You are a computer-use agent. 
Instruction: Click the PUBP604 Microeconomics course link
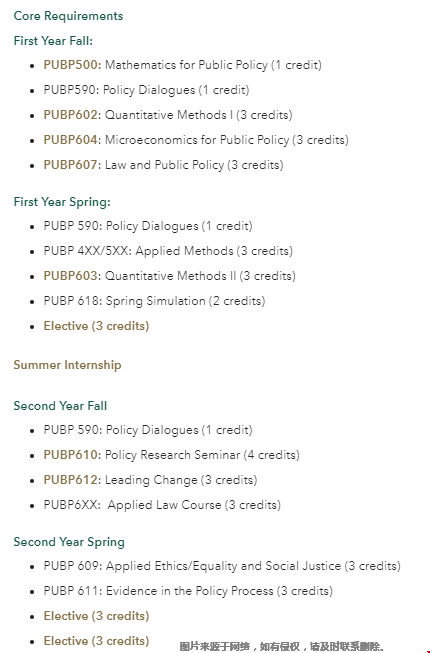(x=70, y=140)
